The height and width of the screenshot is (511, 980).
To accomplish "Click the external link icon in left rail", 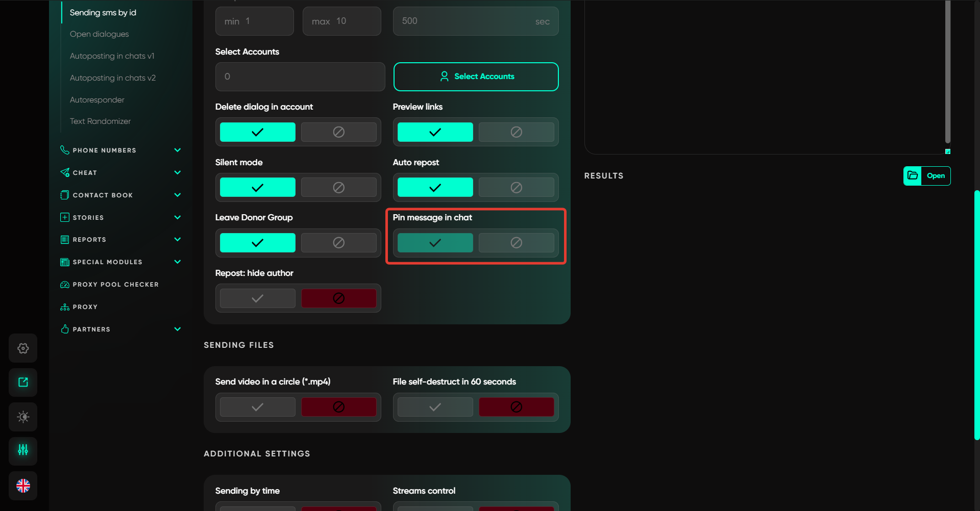I will (23, 382).
